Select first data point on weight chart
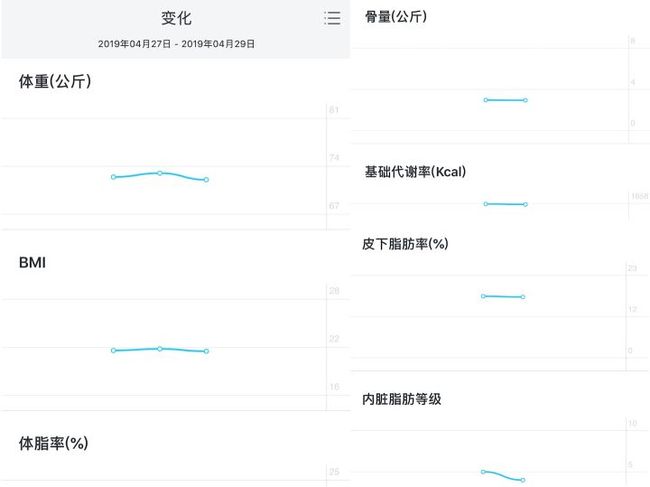650x487 pixels. point(113,177)
